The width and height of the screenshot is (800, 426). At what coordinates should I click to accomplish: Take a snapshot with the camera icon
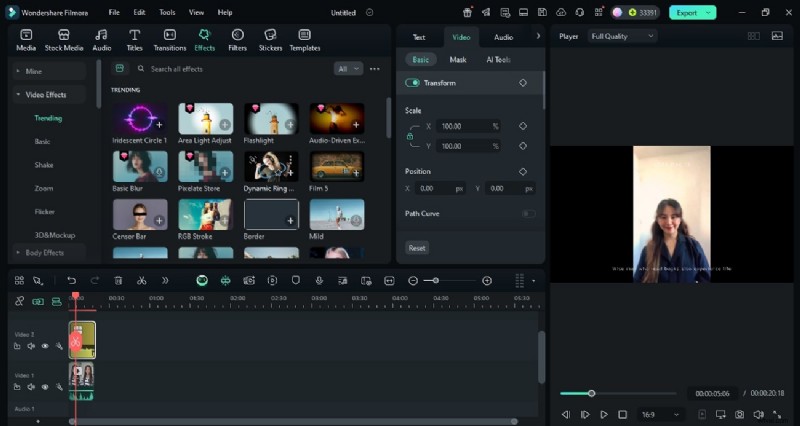click(x=739, y=414)
